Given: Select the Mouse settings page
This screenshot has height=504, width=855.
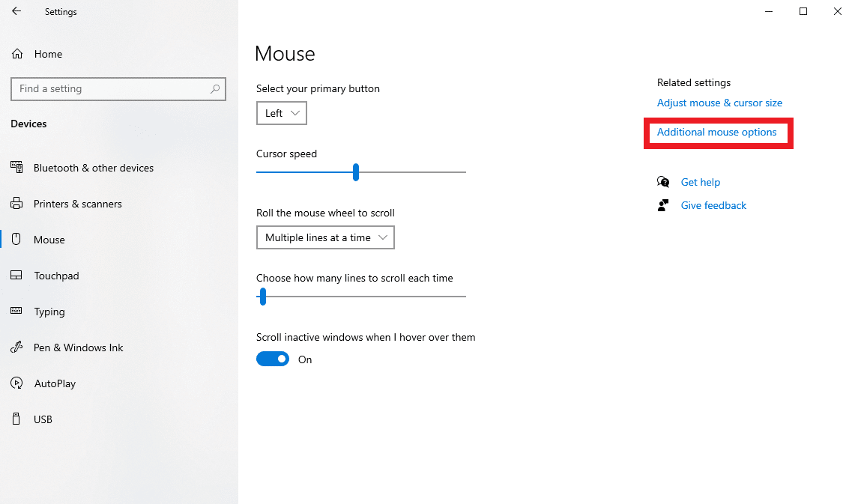Looking at the screenshot, I should tap(49, 240).
